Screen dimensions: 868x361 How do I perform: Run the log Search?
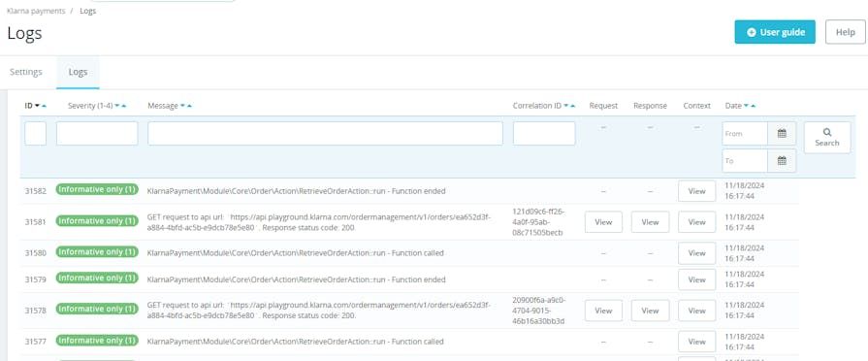[827, 137]
